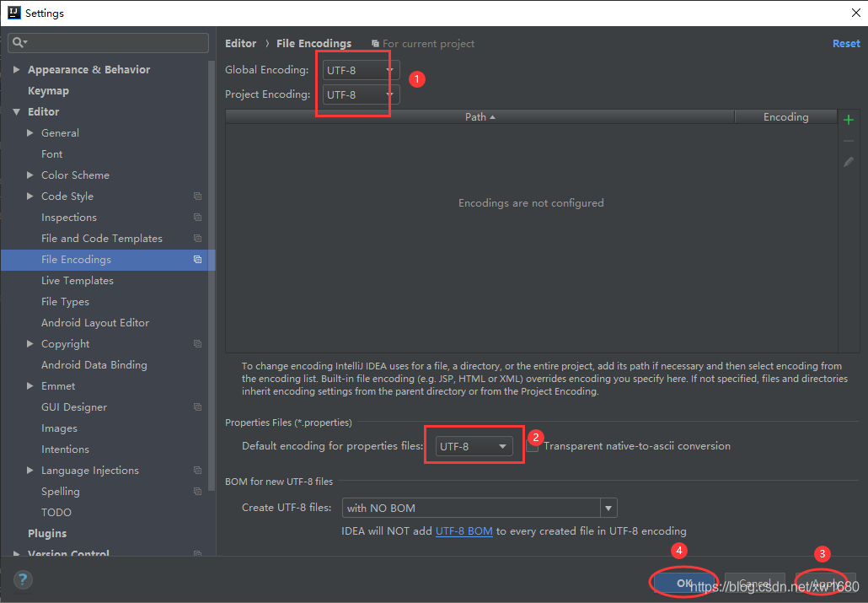
Task: Click the Apply button
Action: tap(825, 583)
